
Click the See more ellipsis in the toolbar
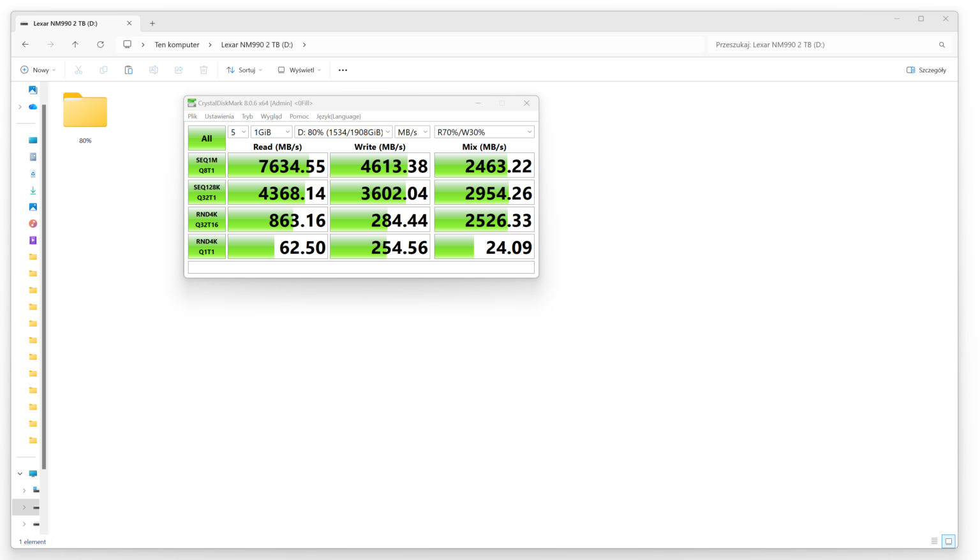point(343,70)
